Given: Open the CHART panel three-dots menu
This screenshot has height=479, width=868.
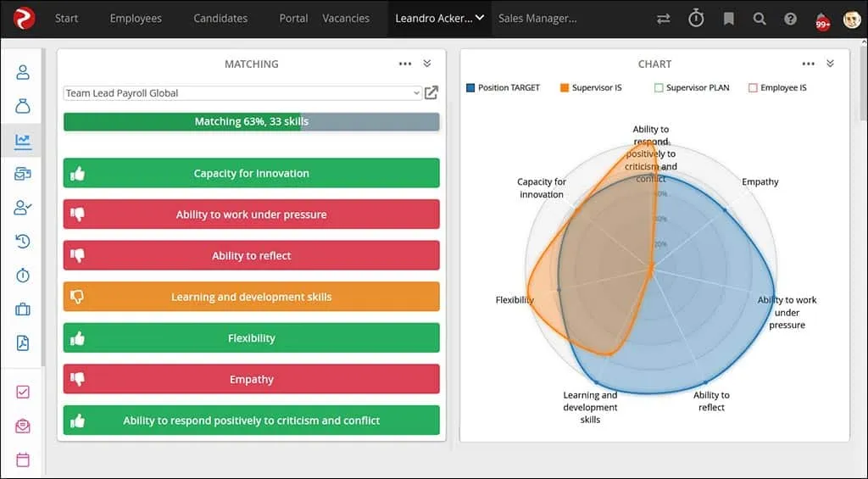Looking at the screenshot, I should (x=808, y=64).
